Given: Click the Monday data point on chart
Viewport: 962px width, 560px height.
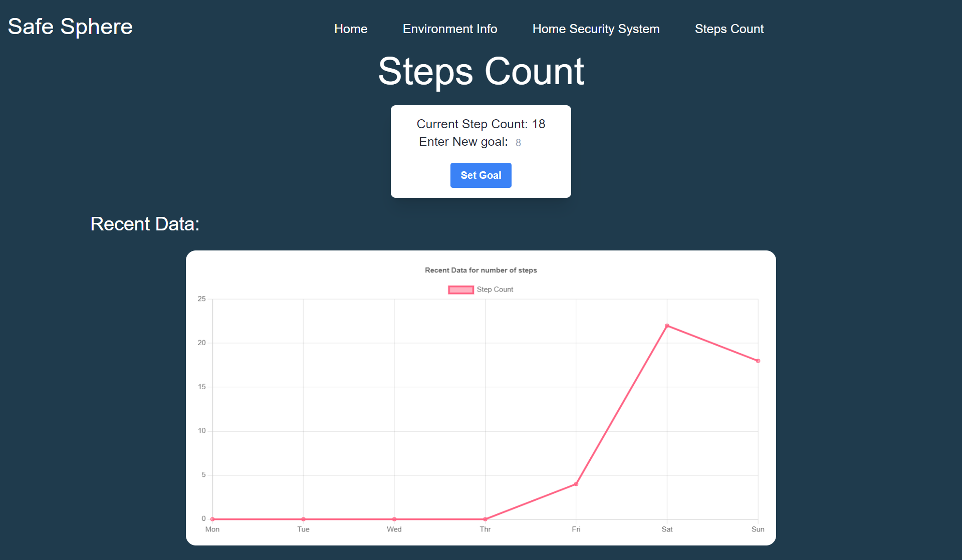Looking at the screenshot, I should [x=212, y=519].
